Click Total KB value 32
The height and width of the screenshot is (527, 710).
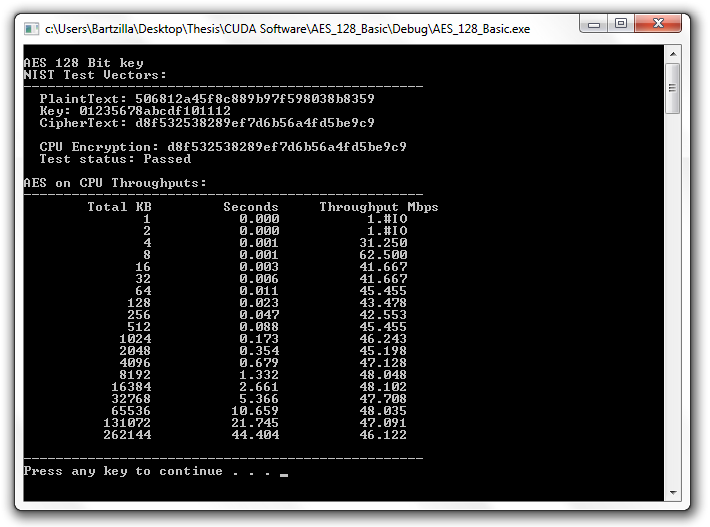143,279
